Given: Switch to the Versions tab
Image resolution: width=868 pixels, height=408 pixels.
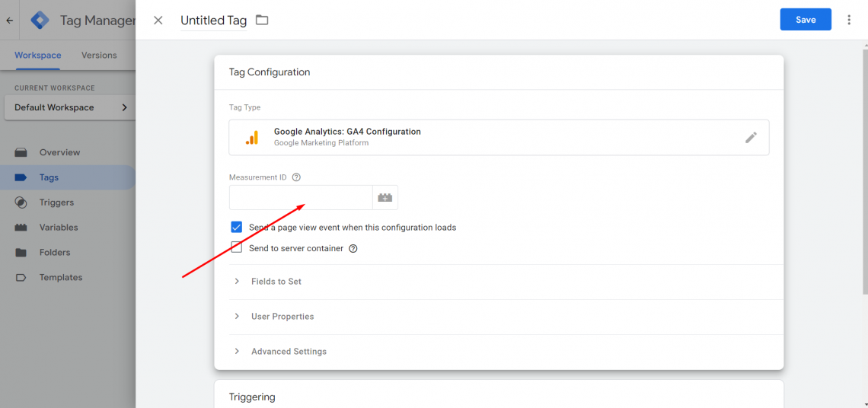Looking at the screenshot, I should (99, 56).
